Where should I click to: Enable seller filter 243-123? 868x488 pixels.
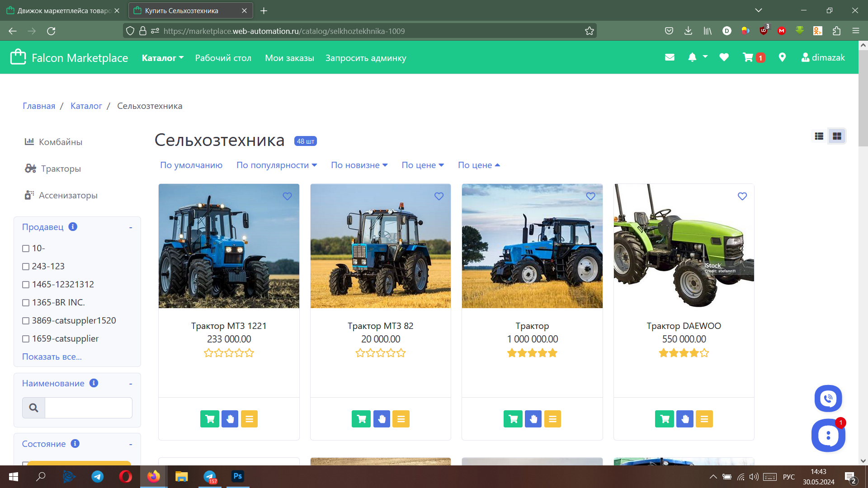point(25,266)
